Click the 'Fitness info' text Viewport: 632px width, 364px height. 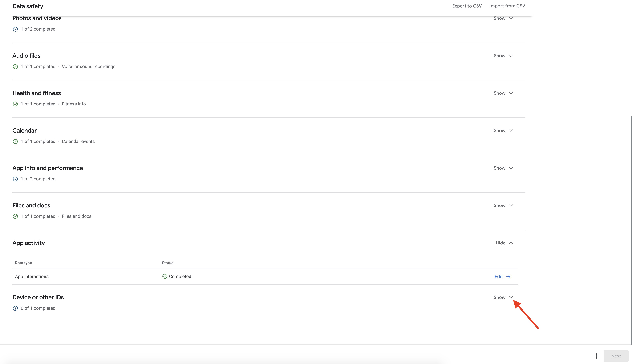(x=74, y=104)
